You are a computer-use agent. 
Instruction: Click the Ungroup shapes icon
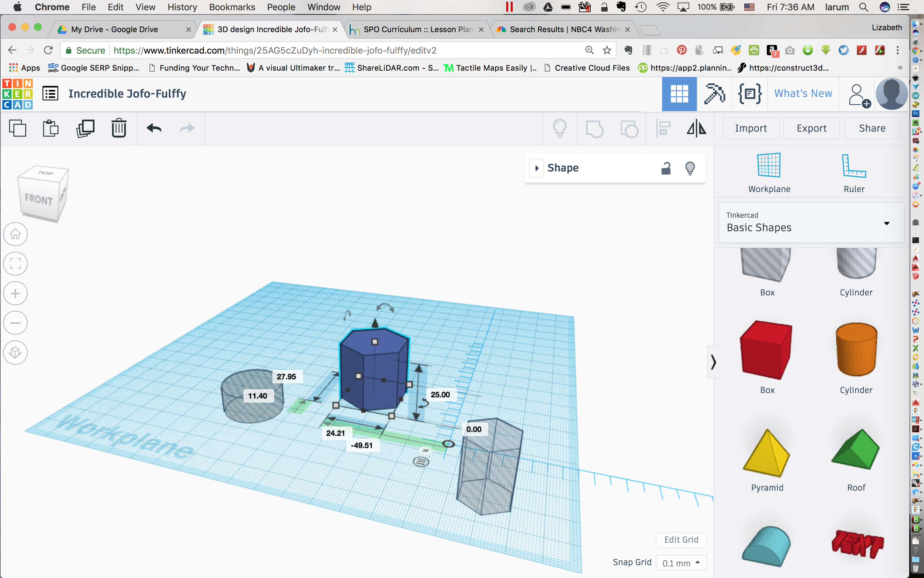(x=629, y=129)
